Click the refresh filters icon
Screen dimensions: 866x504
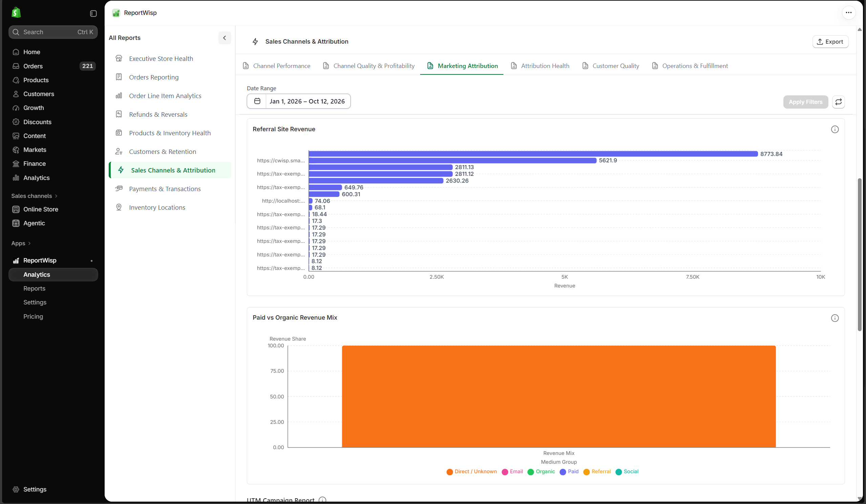point(839,102)
